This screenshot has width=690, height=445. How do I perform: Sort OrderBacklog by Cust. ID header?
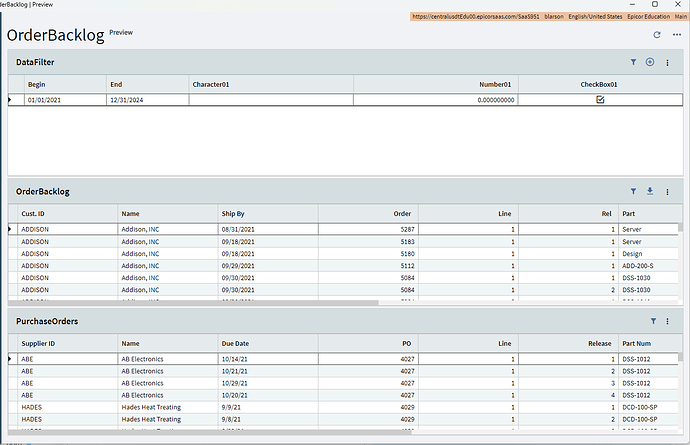pos(67,214)
